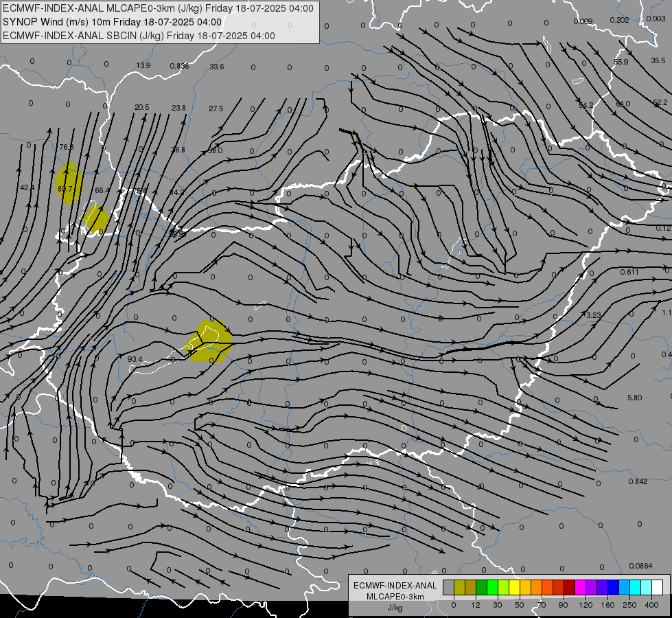Click the olive shaded area around 89.7
The width and height of the screenshot is (672, 618).
coord(69,183)
